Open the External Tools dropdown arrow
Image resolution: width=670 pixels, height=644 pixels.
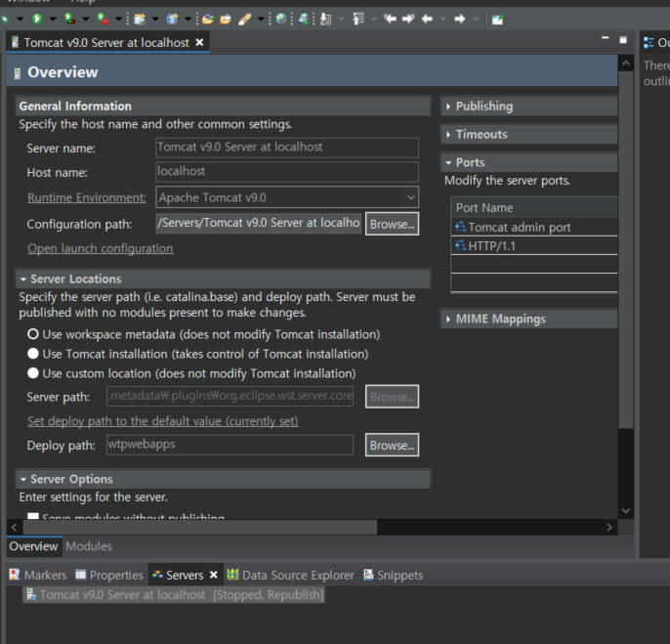tap(118, 20)
